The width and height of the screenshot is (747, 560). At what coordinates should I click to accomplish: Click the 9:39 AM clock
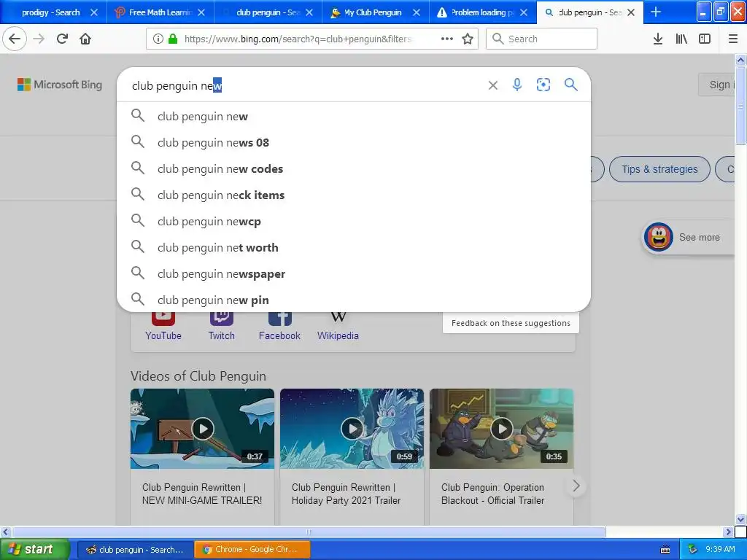click(x=720, y=549)
